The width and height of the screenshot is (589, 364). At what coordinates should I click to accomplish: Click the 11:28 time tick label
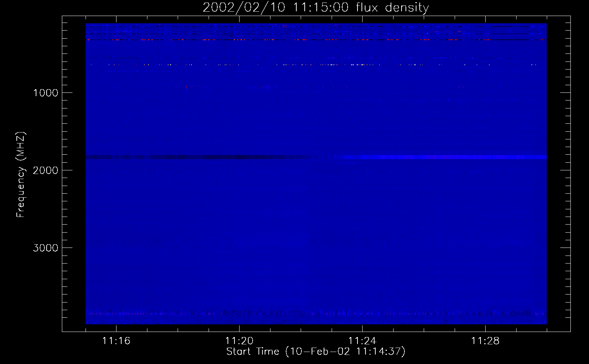click(485, 341)
